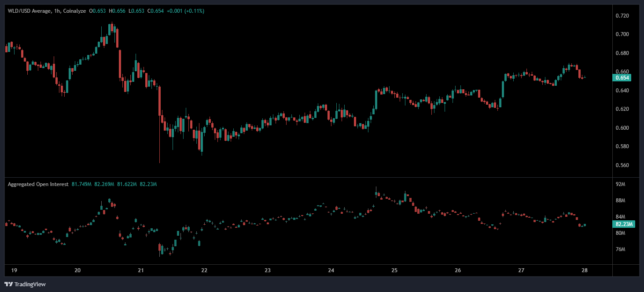Click the 0.580 price axis label
The image size is (644, 292).
[622, 146]
